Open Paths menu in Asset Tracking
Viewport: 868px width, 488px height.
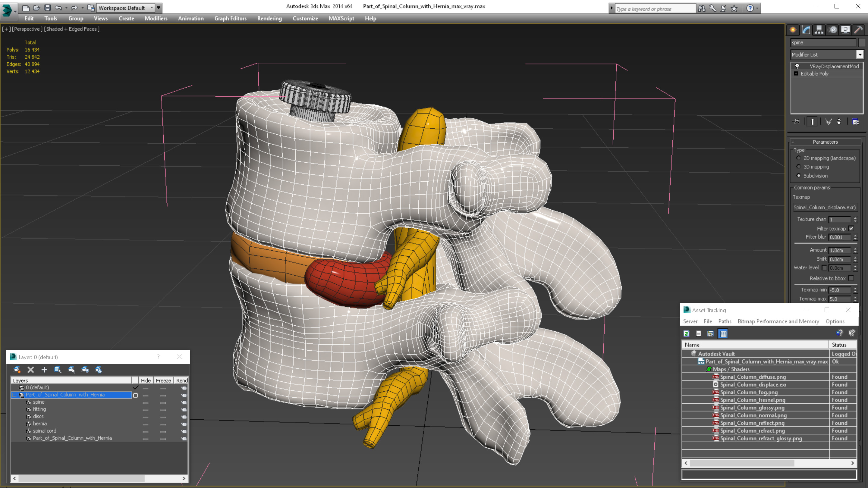click(725, 321)
